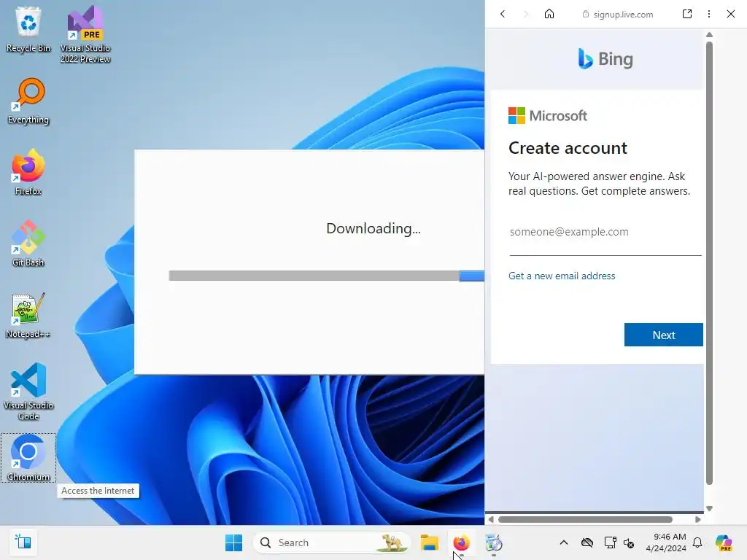Click the muted volume tray icon
The width and height of the screenshot is (747, 560).
pyautogui.click(x=629, y=542)
